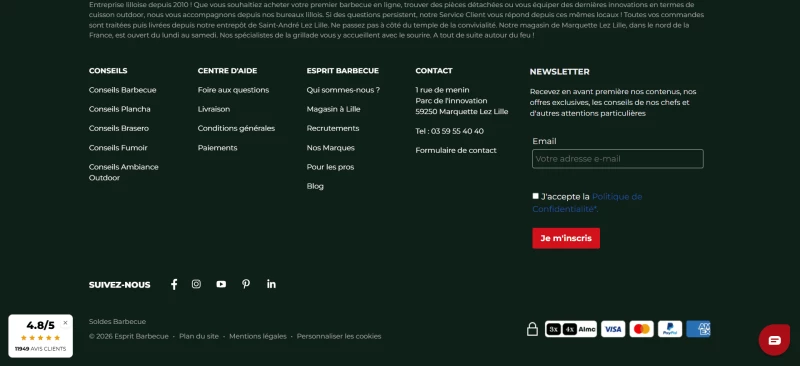
Task: Click the CENTRE D'AIDE column heading
Action: (x=228, y=71)
